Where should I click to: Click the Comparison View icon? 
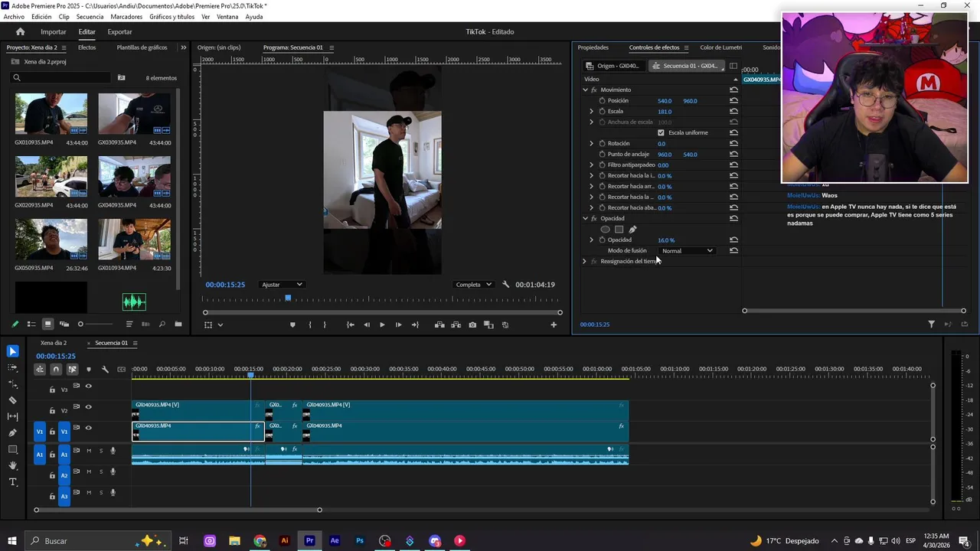pos(488,324)
